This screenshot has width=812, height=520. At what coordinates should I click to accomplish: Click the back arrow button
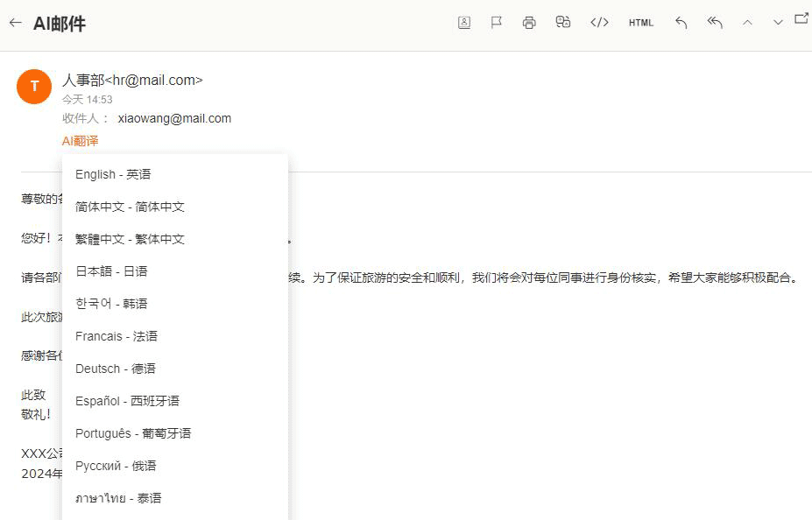15,23
